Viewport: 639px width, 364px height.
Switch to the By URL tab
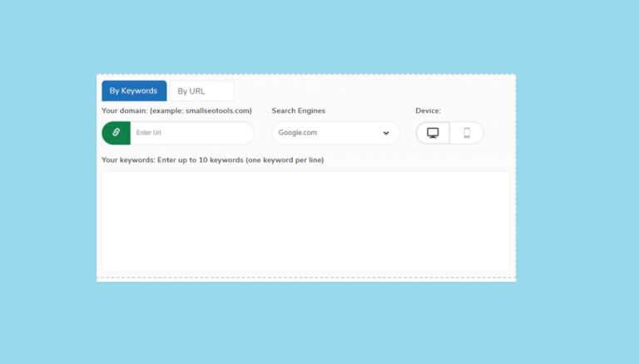tap(201, 91)
